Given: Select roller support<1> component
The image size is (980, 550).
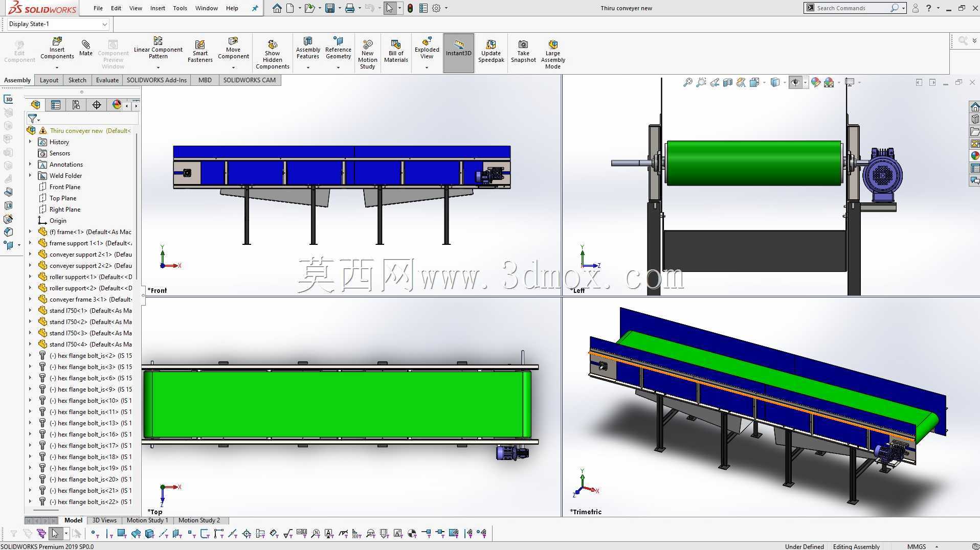Looking at the screenshot, I should (x=85, y=277).
